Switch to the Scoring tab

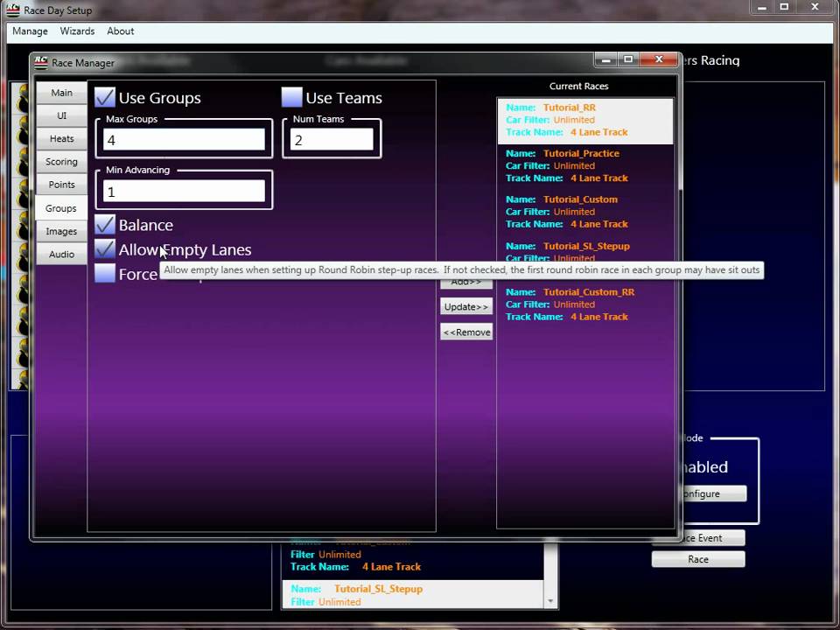tap(61, 162)
